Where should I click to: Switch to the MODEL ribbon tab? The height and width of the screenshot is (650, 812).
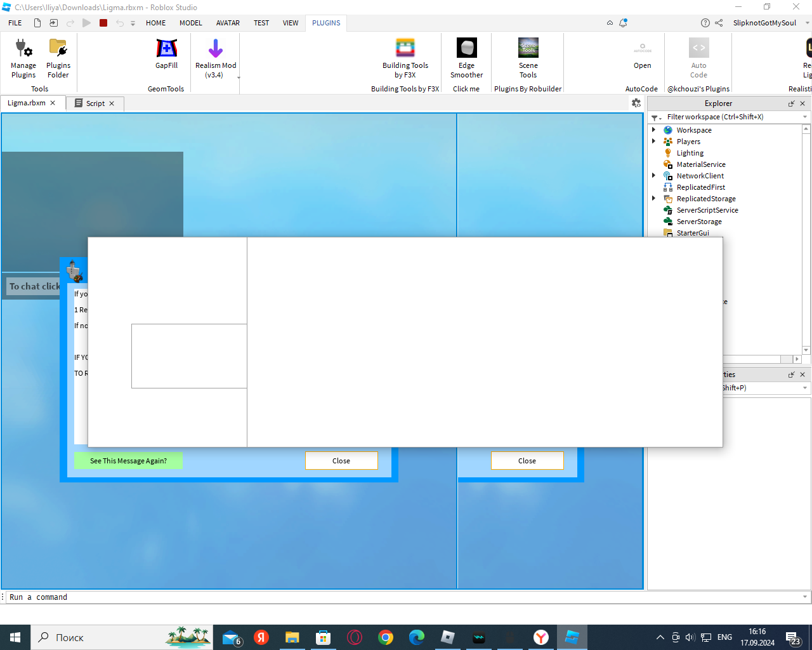point(190,23)
